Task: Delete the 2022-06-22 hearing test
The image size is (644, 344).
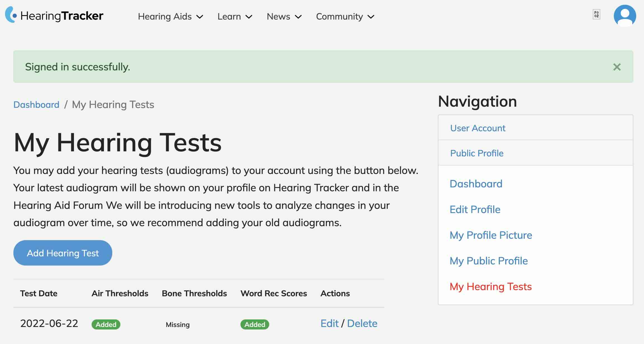Action: pyautogui.click(x=362, y=323)
